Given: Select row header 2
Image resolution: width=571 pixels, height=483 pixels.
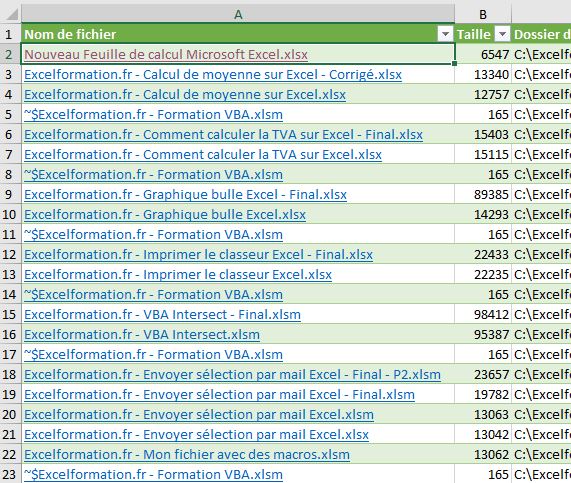Looking at the screenshot, I should [x=11, y=55].
